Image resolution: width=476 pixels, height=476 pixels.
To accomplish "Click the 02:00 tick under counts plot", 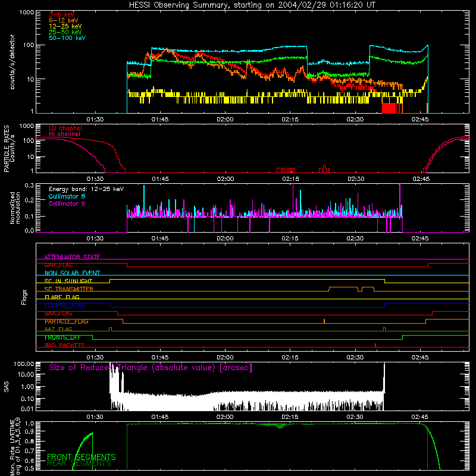I will (225, 120).
